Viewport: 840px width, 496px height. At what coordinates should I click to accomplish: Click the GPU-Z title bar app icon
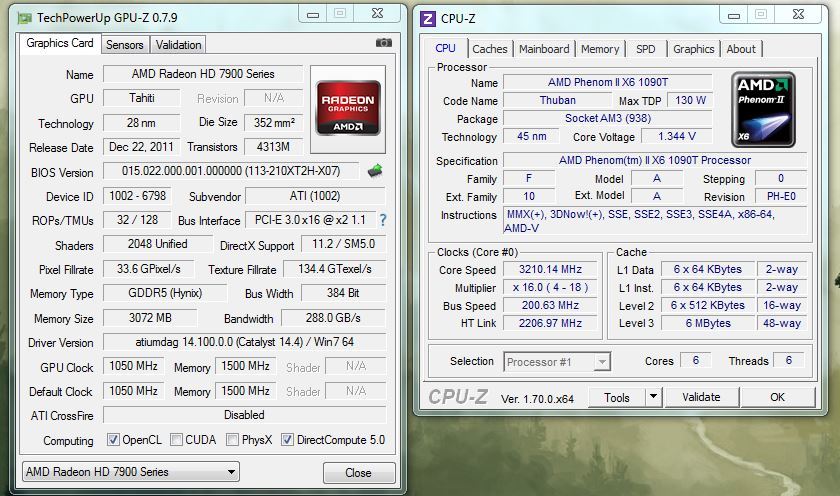click(25, 18)
